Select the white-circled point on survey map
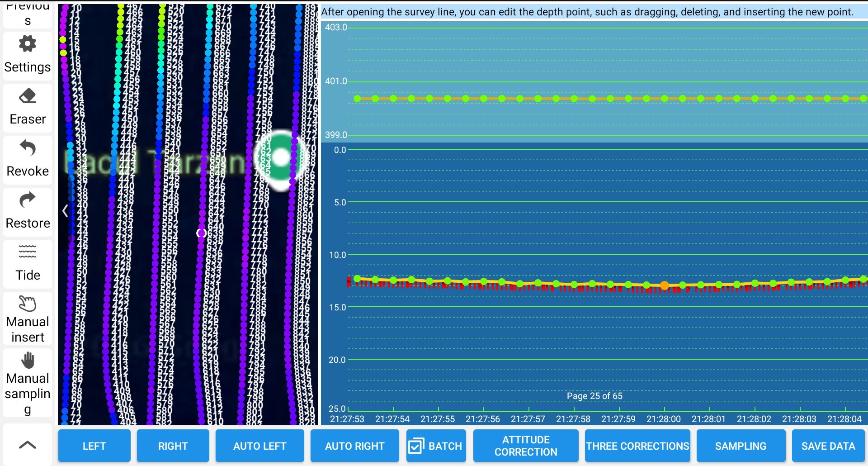The height and width of the screenshot is (466, 868). pyautogui.click(x=202, y=233)
